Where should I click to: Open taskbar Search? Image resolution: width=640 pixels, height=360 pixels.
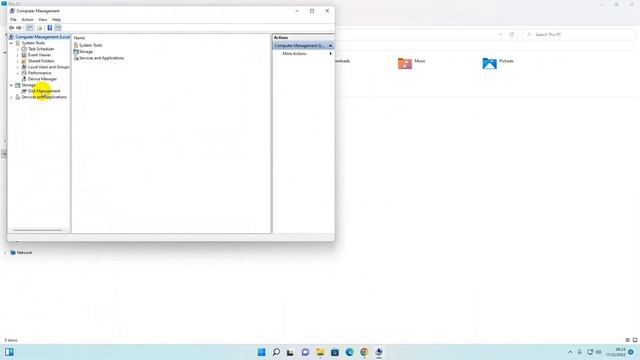276,352
